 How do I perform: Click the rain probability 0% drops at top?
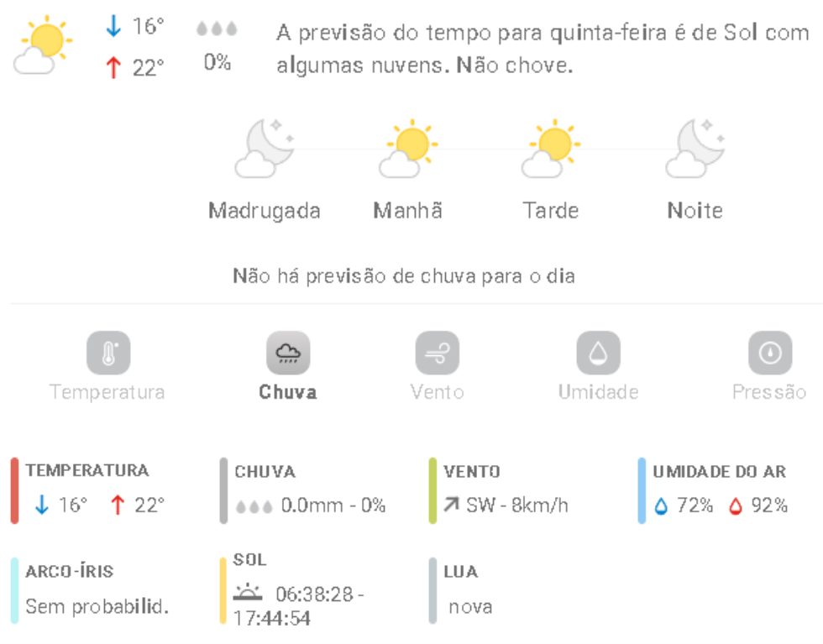(x=217, y=46)
